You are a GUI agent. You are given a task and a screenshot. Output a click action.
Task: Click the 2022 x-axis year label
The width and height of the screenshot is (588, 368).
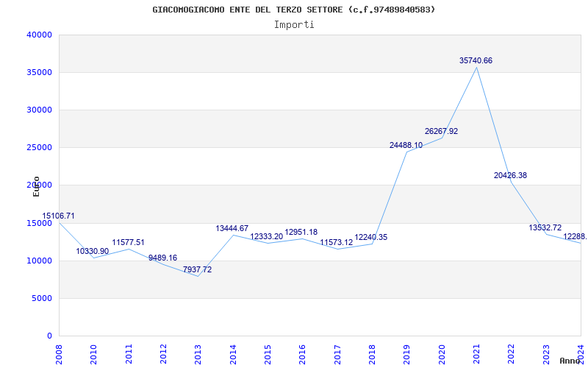tap(511, 354)
